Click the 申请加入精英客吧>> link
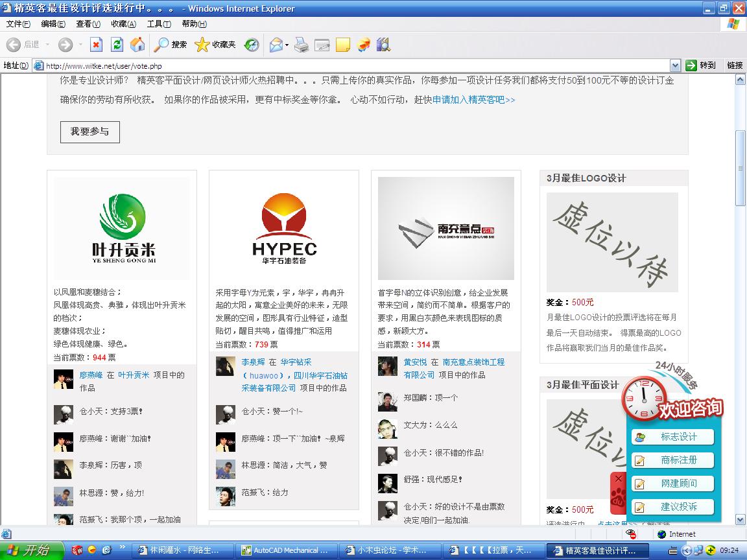The height and width of the screenshot is (560, 747). point(473,100)
